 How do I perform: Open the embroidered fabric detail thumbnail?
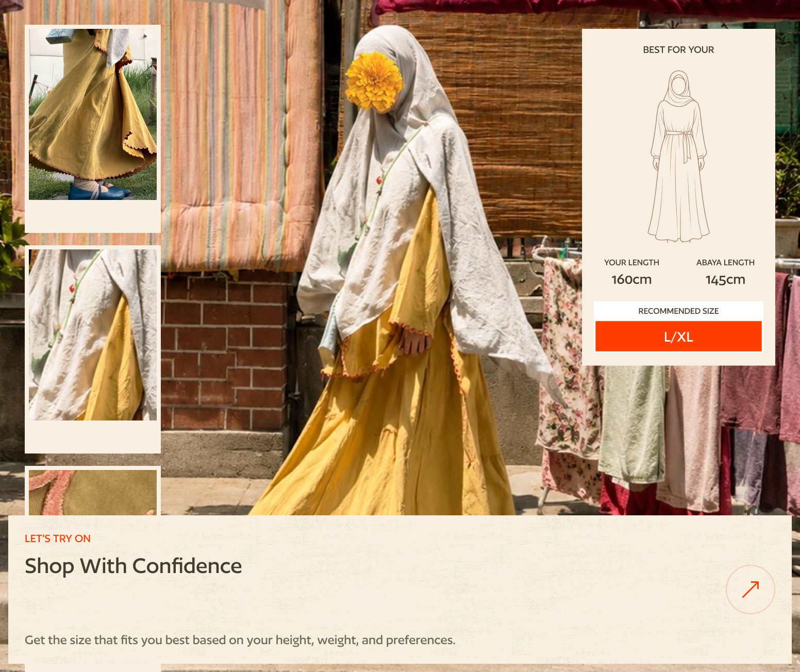(x=93, y=493)
